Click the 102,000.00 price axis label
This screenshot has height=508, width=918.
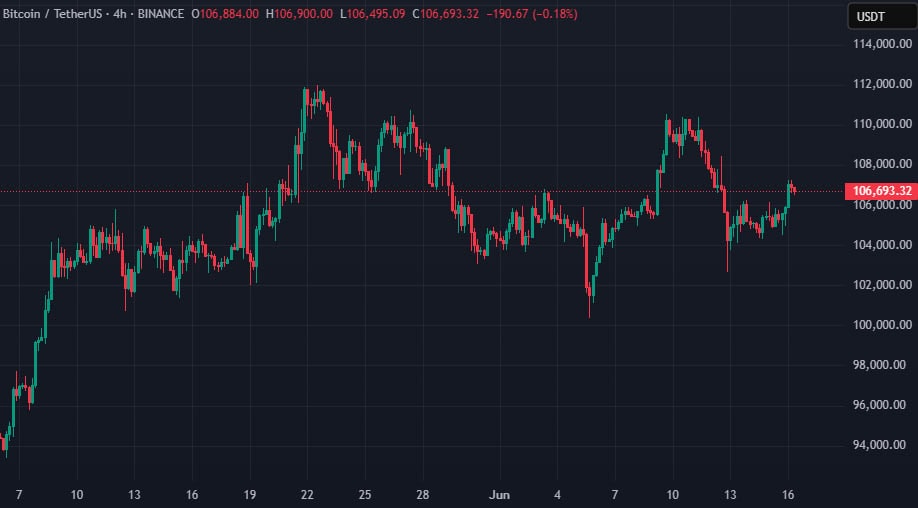[x=882, y=284]
